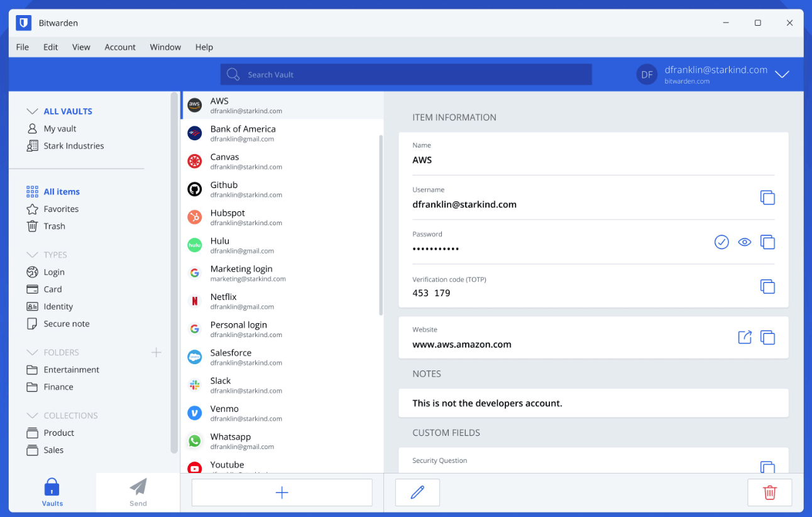The image size is (812, 517).
Task: Open the View menu
Action: [x=81, y=47]
